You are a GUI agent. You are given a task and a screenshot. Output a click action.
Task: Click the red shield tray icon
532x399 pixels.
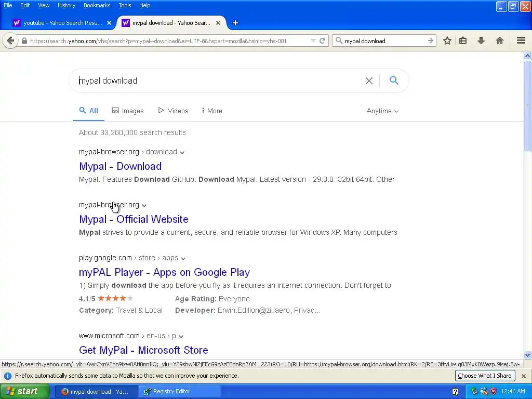click(494, 392)
